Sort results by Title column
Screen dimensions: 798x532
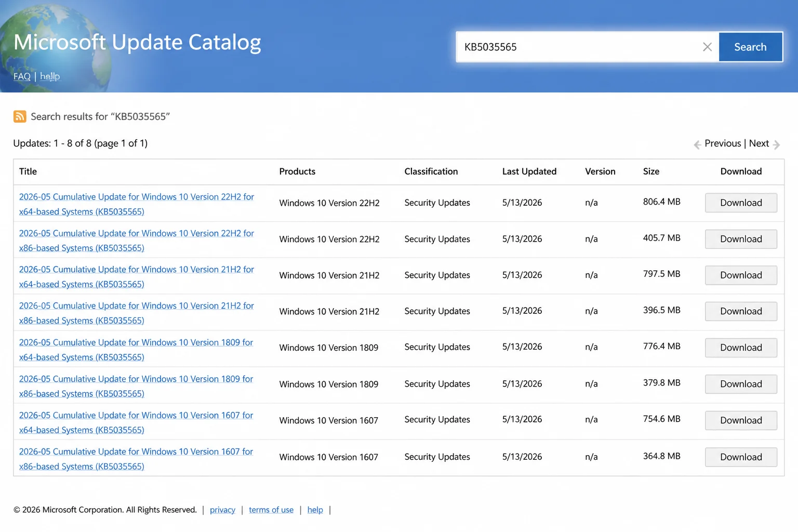point(28,171)
